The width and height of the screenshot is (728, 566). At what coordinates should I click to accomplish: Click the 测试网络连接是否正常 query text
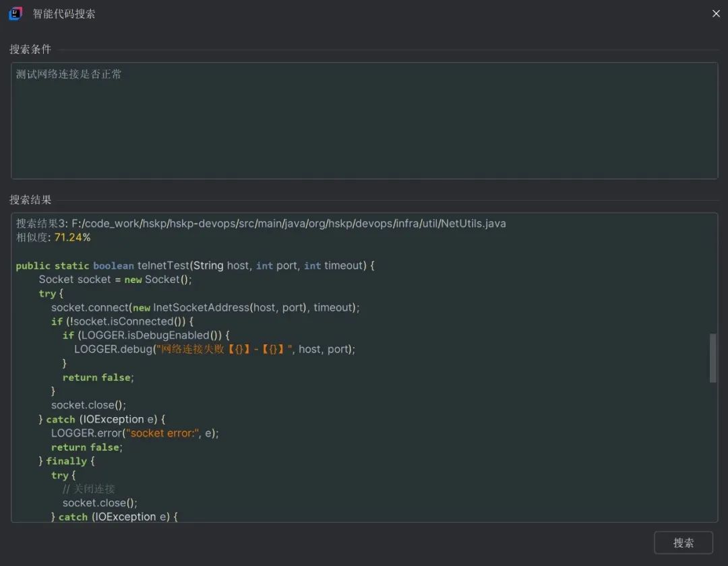coord(69,74)
